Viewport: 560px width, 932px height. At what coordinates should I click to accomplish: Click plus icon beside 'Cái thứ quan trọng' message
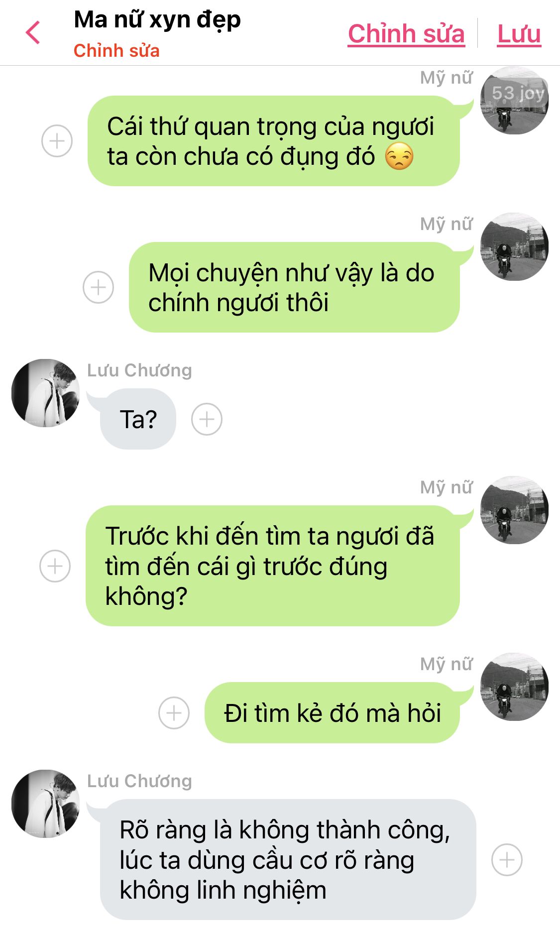point(57,140)
